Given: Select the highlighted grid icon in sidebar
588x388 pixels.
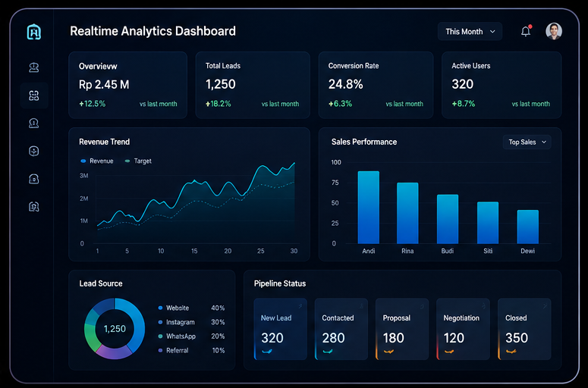Looking at the screenshot, I should tap(33, 95).
